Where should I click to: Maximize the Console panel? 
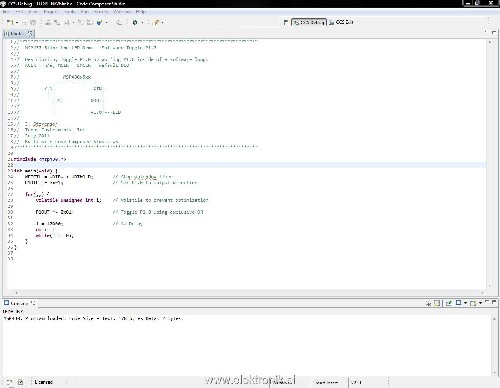[494, 302]
